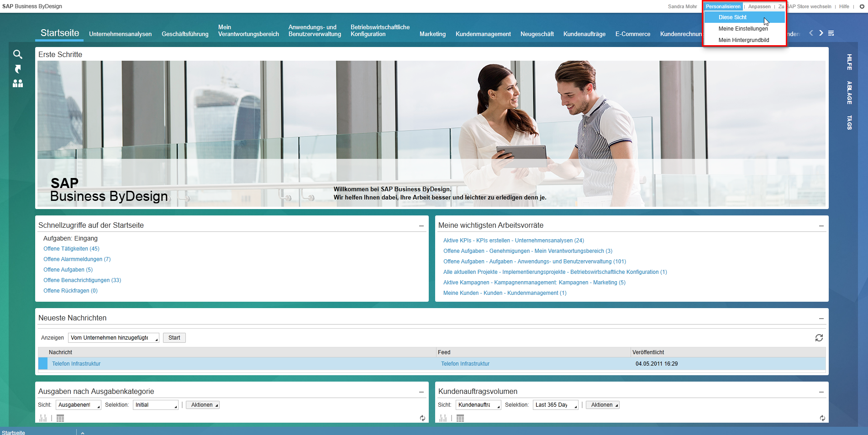Expand the bottom bar arrow next to Startseite
This screenshot has width=868, height=435.
point(83,432)
